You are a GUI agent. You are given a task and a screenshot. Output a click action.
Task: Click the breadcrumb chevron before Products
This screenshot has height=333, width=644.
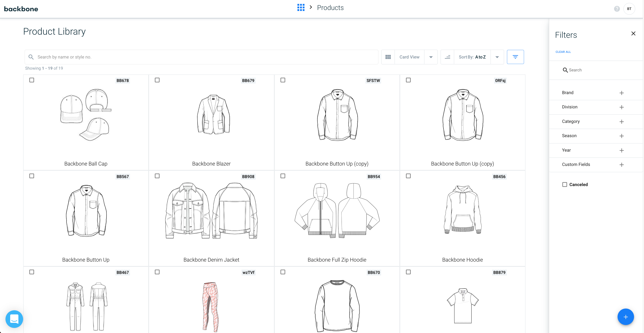click(x=311, y=7)
